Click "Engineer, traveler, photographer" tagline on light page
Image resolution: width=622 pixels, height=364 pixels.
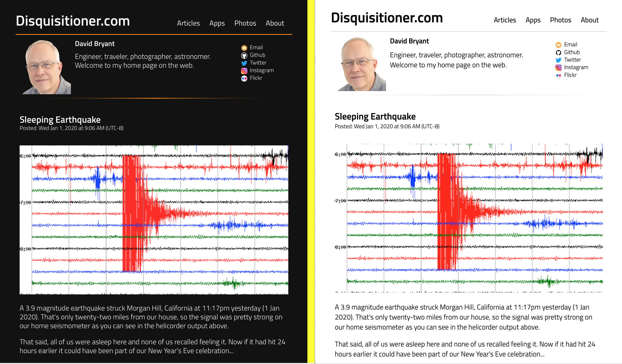click(x=456, y=60)
